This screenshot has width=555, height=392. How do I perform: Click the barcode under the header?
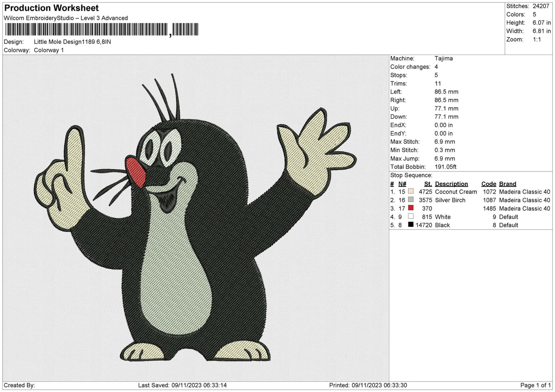[x=102, y=30]
